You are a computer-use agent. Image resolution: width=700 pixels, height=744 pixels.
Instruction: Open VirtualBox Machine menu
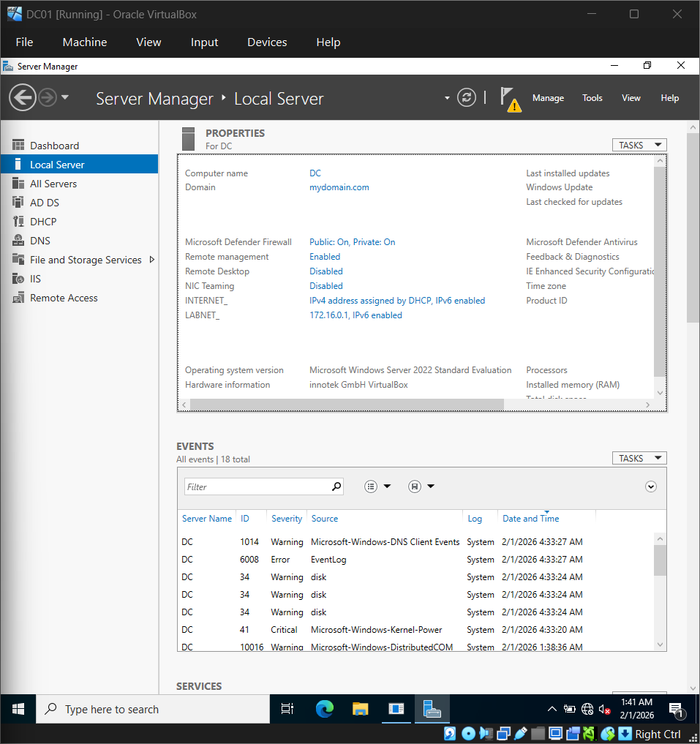pyautogui.click(x=85, y=42)
